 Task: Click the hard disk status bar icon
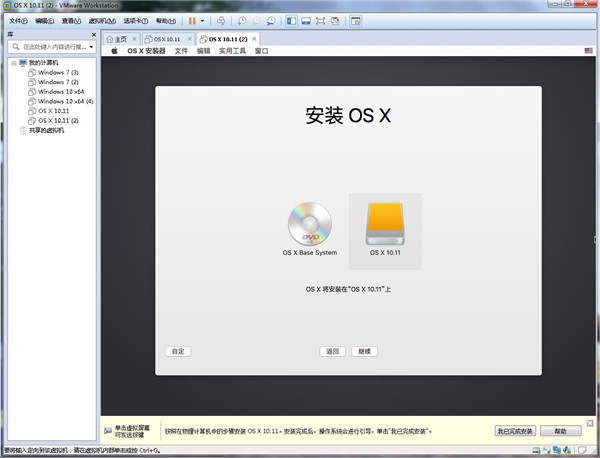click(x=536, y=450)
